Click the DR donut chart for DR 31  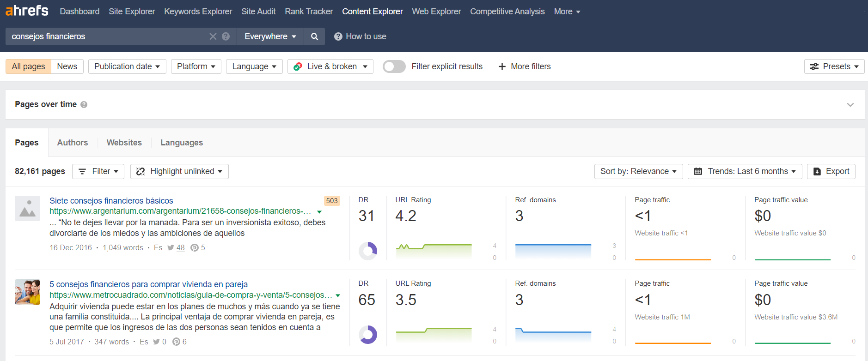[368, 251]
